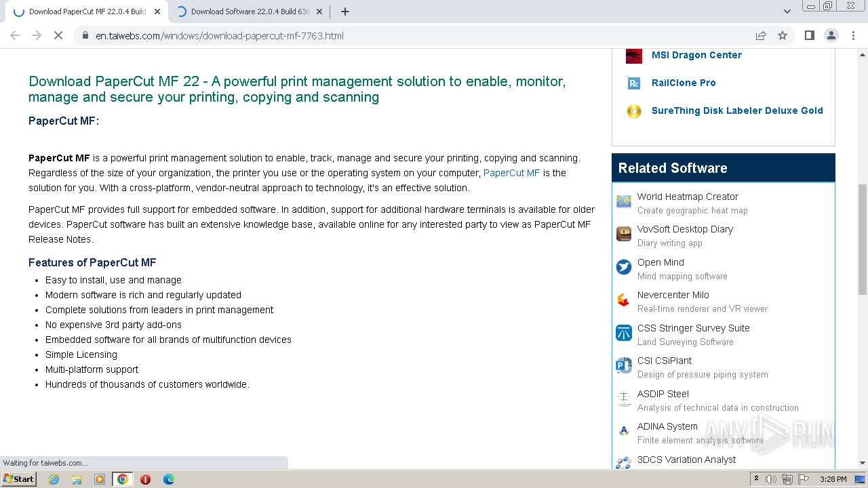Click 'Simple Licensing' list item

[81, 354]
